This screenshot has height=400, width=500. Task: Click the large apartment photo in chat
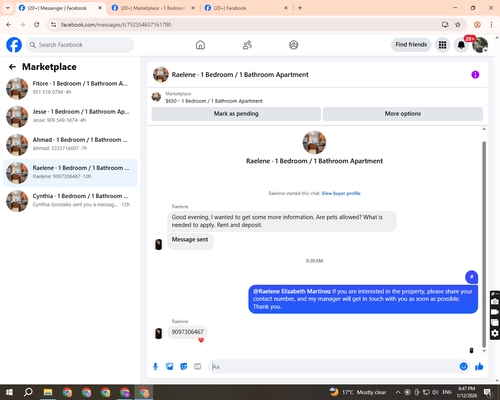tap(314, 143)
